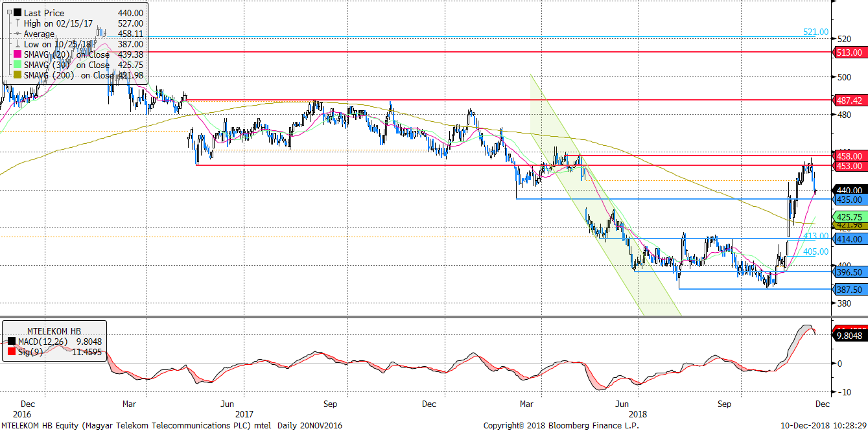The height and width of the screenshot is (431, 868).
Task: Click the legend value 527.00
Action: coord(130,23)
